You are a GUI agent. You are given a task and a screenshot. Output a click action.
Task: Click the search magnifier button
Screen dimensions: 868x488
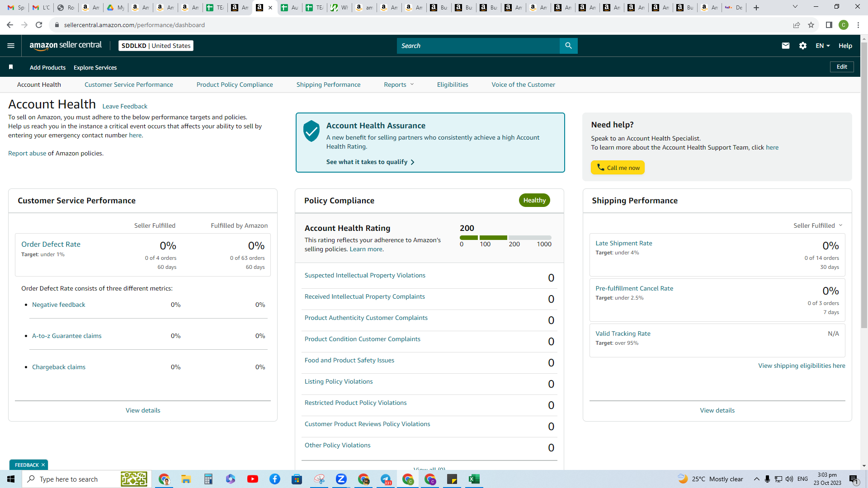[568, 46]
